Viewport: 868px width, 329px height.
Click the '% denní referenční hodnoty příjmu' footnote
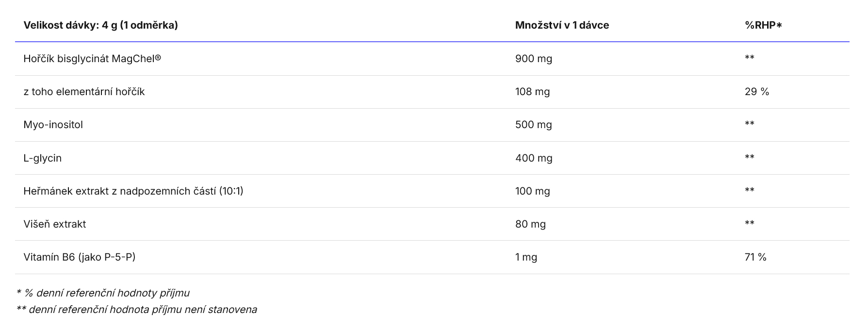[103, 293]
